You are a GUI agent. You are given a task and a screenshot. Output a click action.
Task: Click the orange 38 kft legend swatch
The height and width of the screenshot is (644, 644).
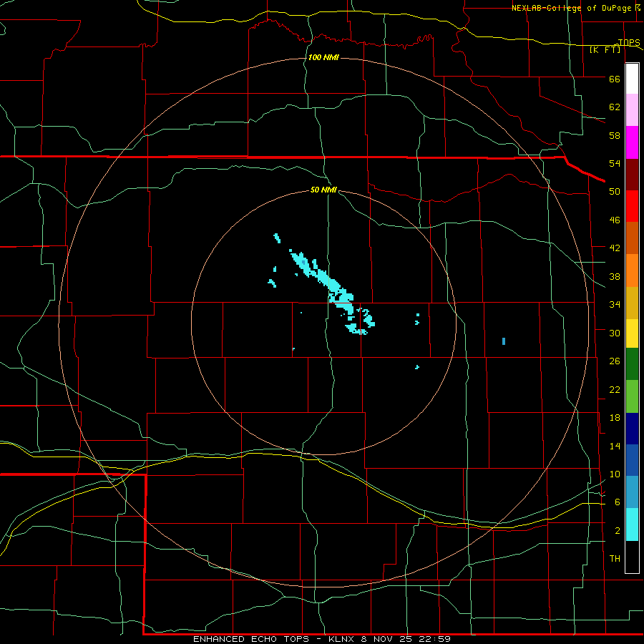632,270
